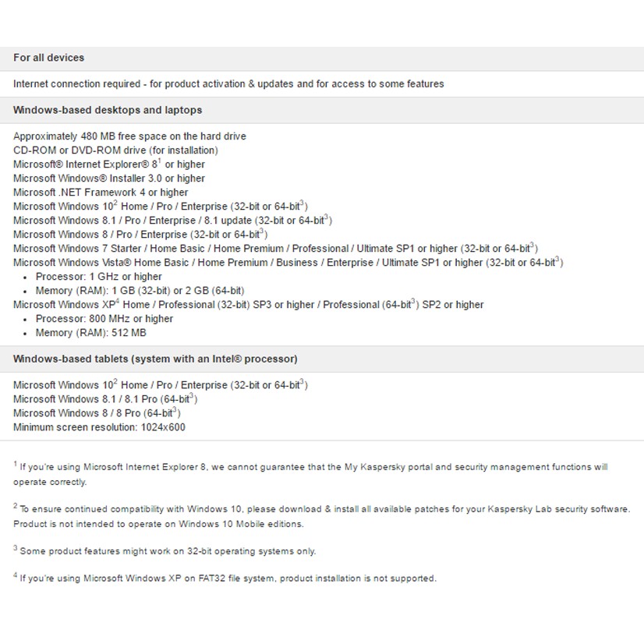Click footnote 1 about Internet Explorer 8

310,474
